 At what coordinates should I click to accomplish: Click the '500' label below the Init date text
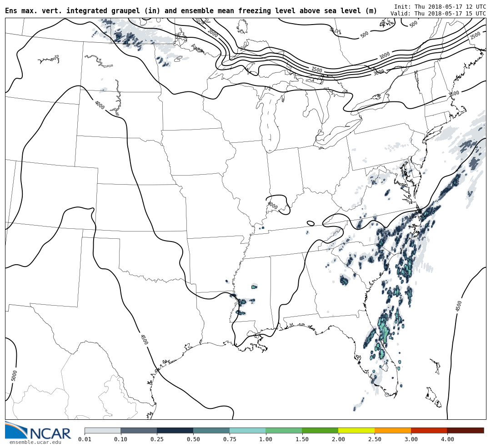(413, 24)
